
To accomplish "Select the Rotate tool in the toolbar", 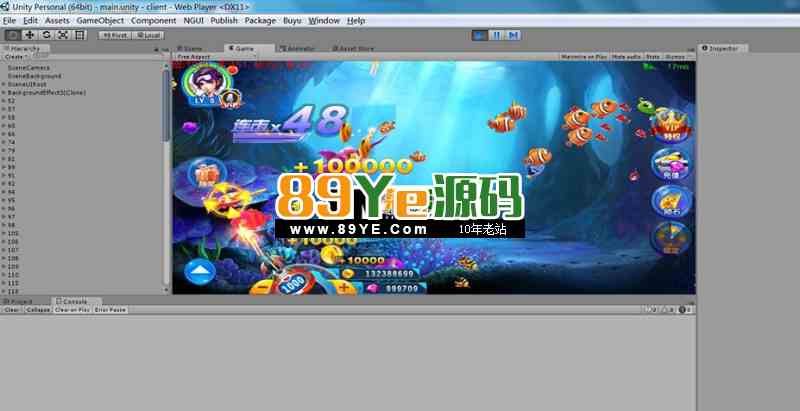I will coord(46,35).
